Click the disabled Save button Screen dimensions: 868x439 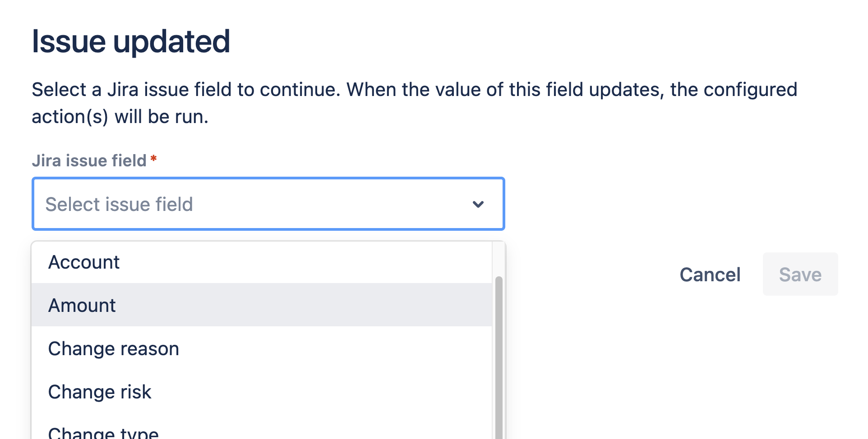click(x=800, y=274)
